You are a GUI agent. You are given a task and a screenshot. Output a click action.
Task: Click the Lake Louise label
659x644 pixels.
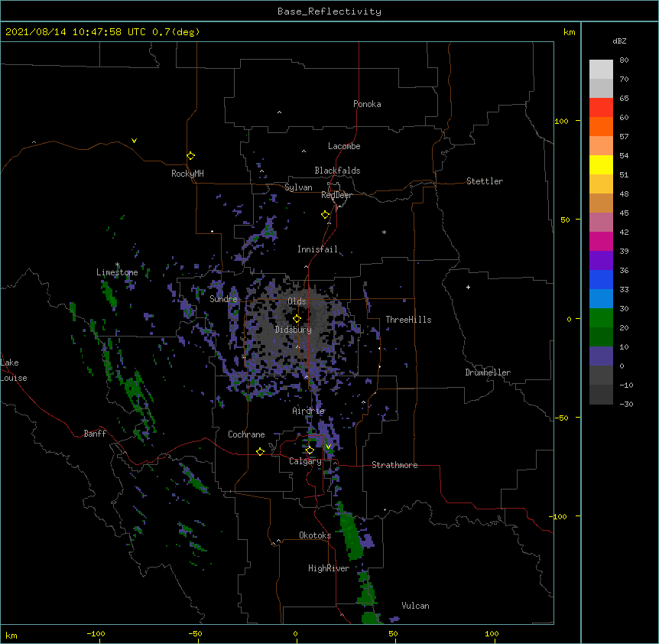tap(14, 370)
